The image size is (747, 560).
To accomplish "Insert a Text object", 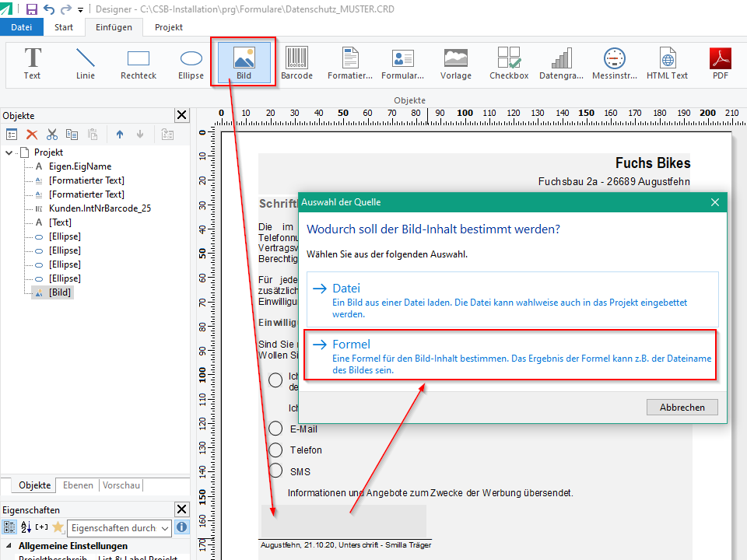I will tap(33, 63).
